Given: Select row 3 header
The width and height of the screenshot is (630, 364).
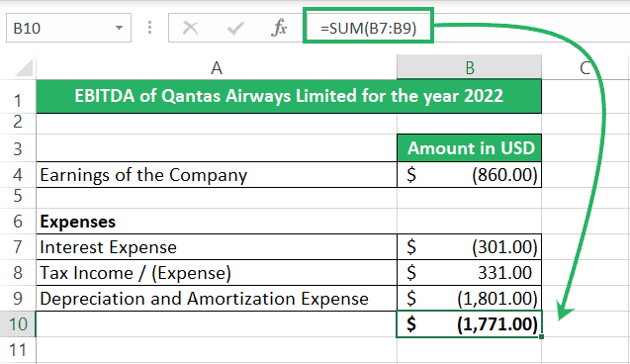Looking at the screenshot, I should pyautogui.click(x=18, y=148).
